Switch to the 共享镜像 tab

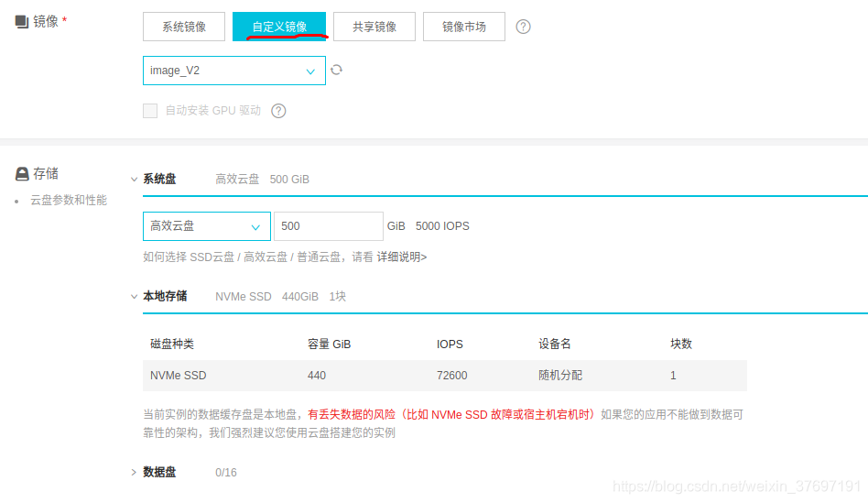point(374,27)
